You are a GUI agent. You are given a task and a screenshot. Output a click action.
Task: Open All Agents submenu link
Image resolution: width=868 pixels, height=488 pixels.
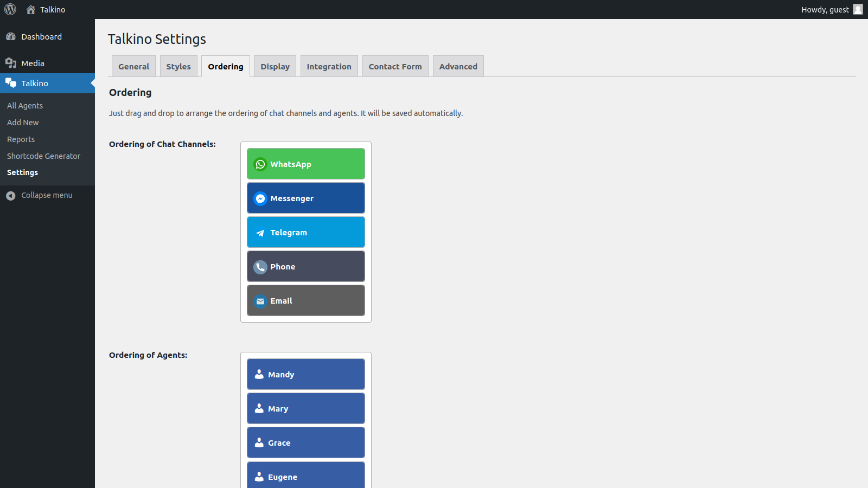pos(25,106)
